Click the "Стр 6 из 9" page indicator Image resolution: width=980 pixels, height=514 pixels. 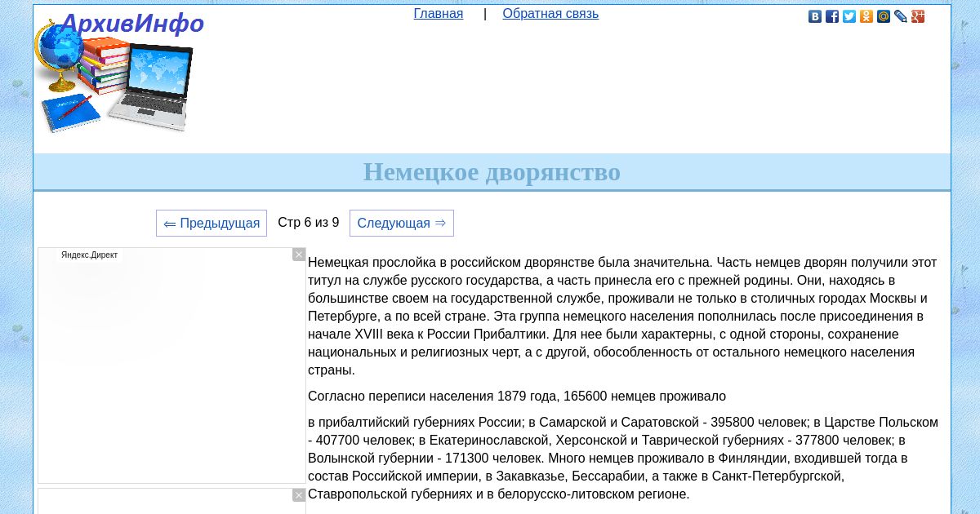point(309,223)
